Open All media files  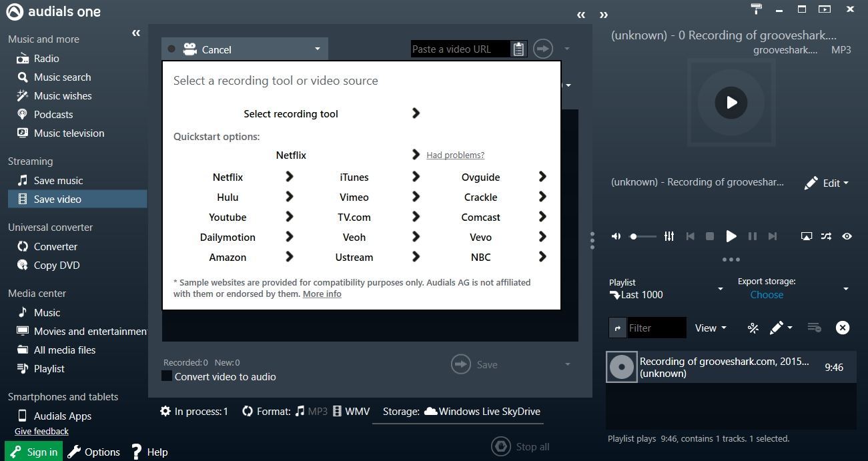[65, 350]
